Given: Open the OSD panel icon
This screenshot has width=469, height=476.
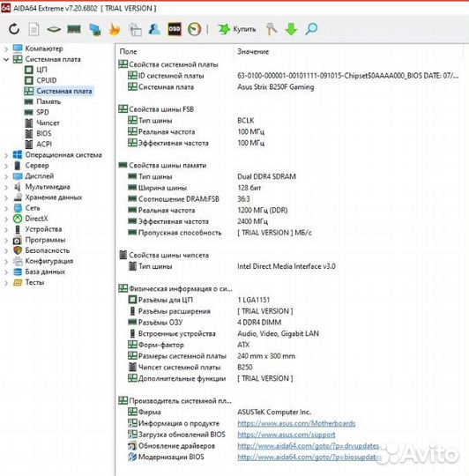Looking at the screenshot, I should (x=175, y=29).
